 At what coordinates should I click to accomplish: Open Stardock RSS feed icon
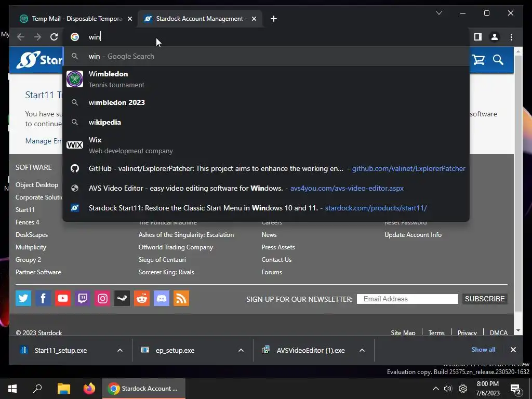pos(181,298)
